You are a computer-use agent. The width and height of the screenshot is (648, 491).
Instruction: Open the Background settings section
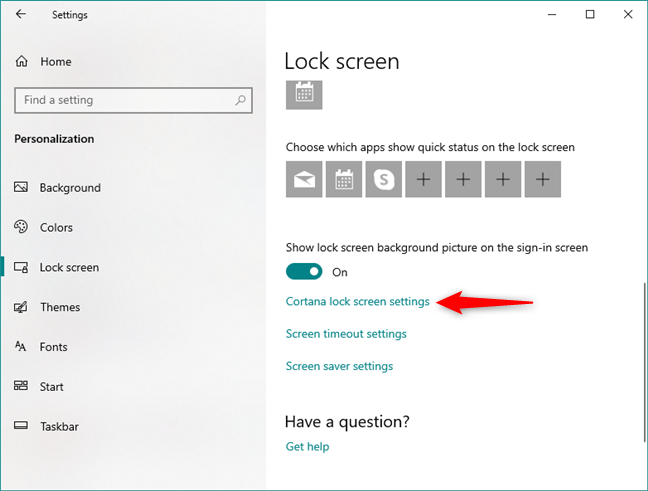(x=70, y=188)
